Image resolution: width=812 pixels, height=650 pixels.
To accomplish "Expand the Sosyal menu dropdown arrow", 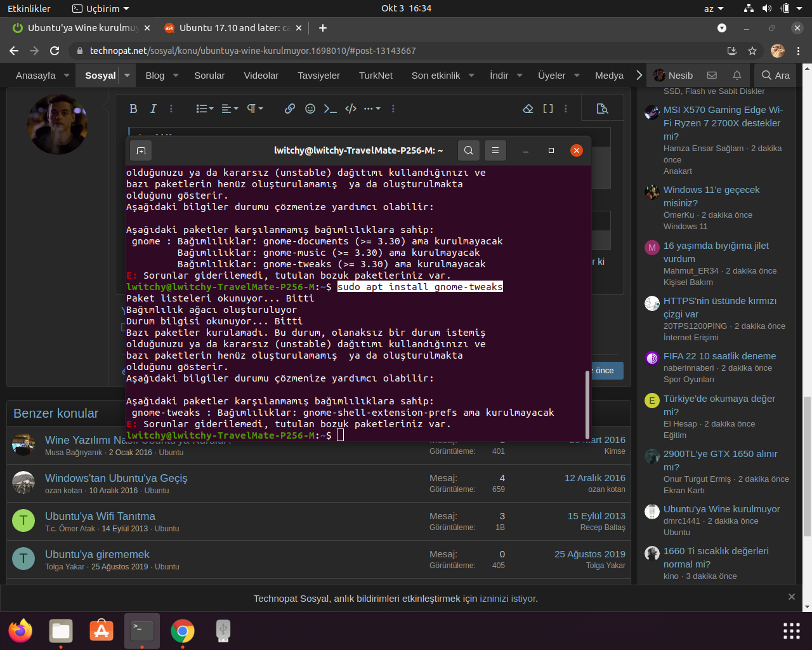I will tap(127, 75).
